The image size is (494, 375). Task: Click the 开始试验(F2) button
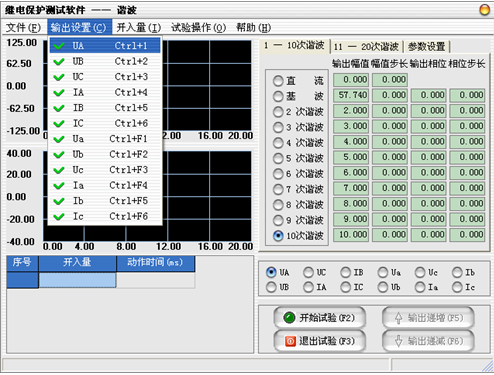point(319,318)
